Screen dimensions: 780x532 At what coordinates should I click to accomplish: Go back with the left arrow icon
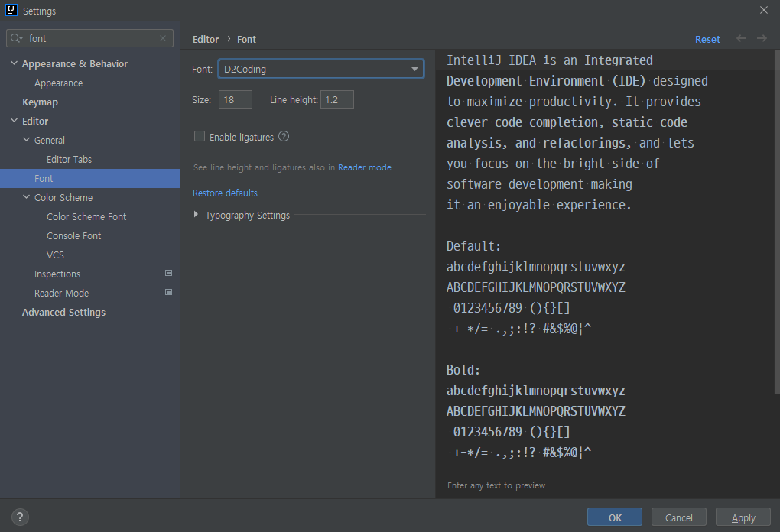tap(741, 38)
